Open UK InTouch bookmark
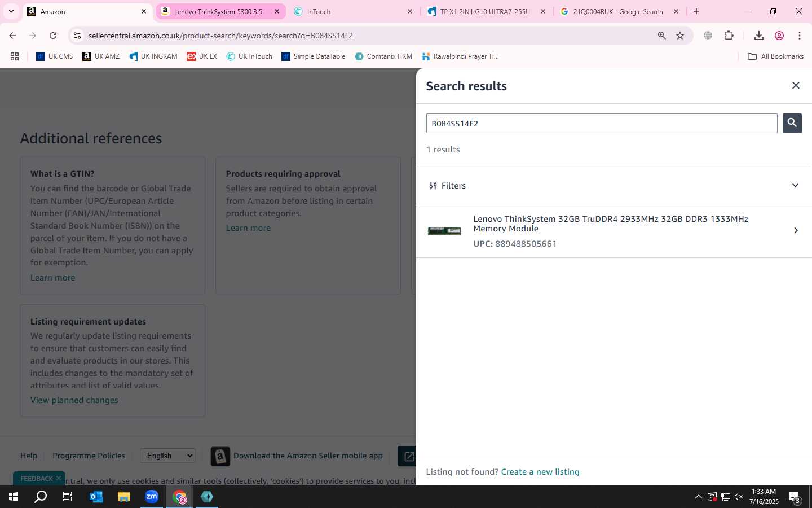The image size is (812, 508). point(249,56)
